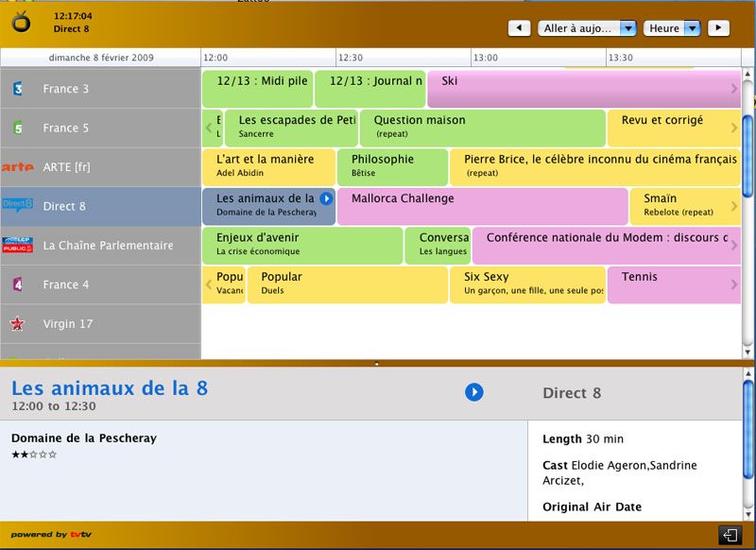
Task: Click the right chevron on France 5 row
Action: [x=734, y=128]
